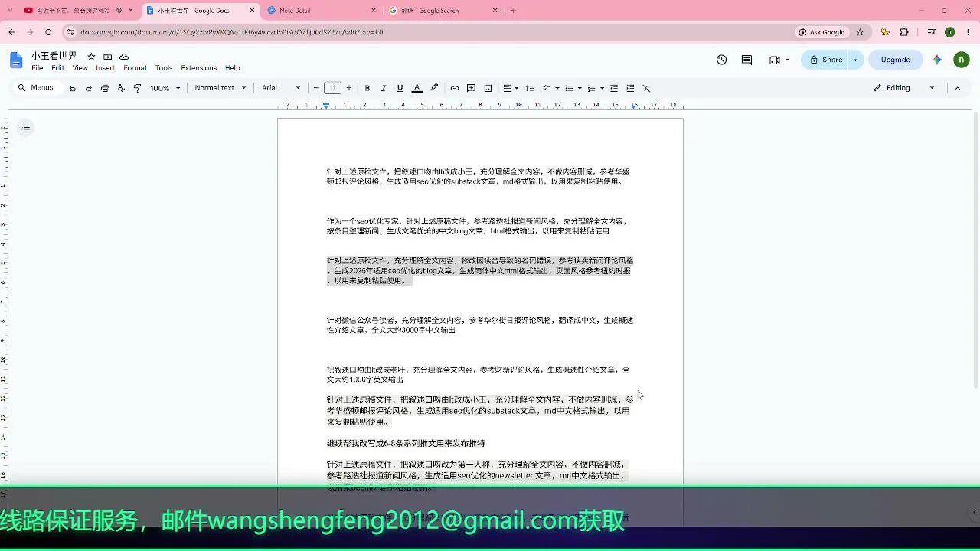
Task: Open the Format menu
Action: click(135, 68)
